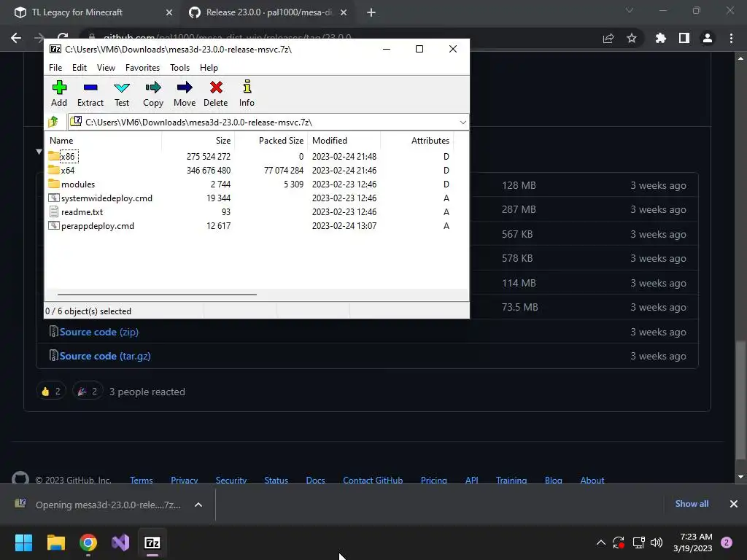Open the View menu
Image resolution: width=747 pixels, height=560 pixels.
tap(106, 68)
